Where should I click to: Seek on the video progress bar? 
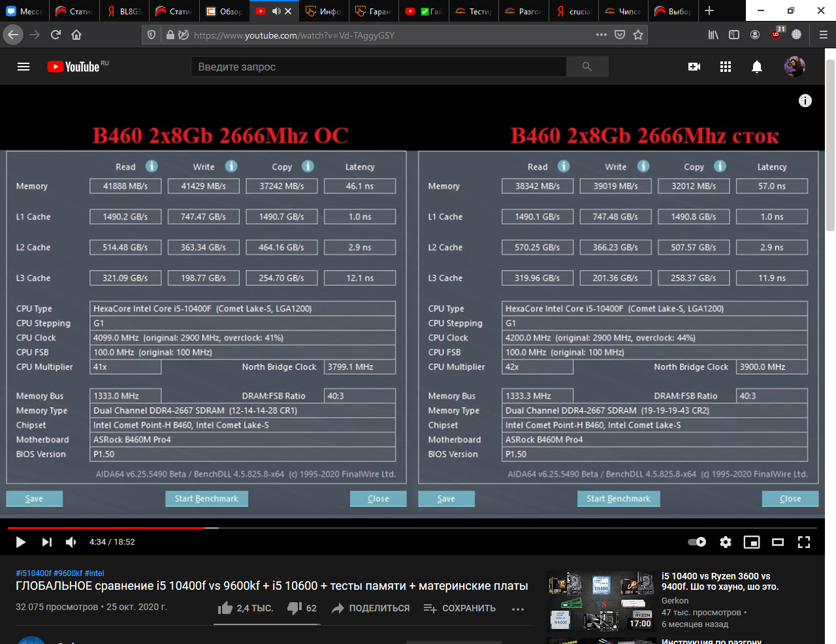pos(412,528)
